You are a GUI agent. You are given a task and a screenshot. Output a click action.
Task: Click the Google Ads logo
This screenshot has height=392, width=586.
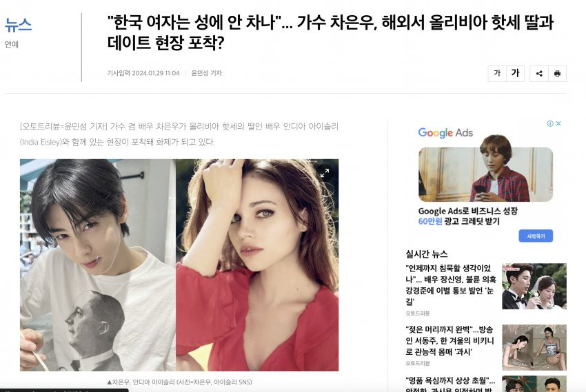pyautogui.click(x=445, y=133)
